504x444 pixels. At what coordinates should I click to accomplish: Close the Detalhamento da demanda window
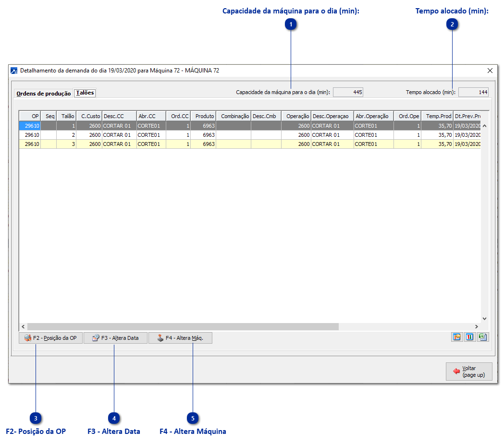click(x=490, y=71)
